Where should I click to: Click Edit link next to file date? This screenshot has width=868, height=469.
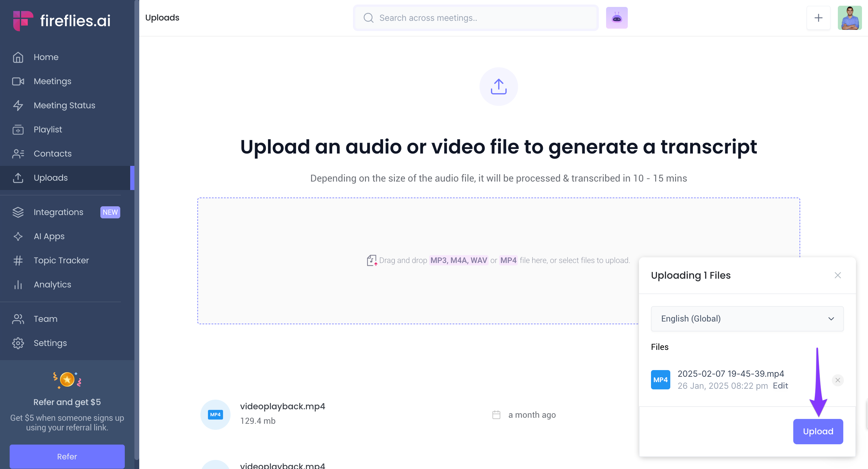click(780, 385)
